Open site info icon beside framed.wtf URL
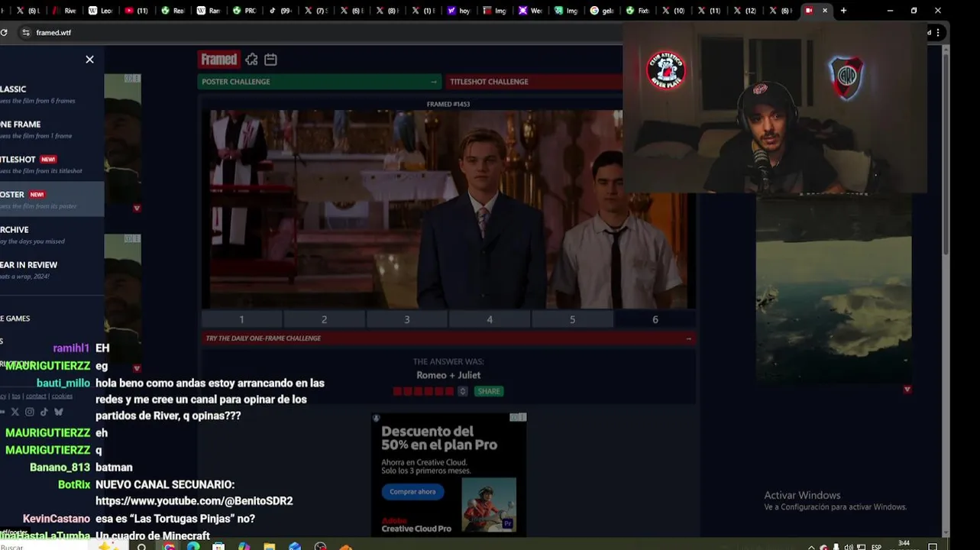980x550 pixels. (26, 33)
